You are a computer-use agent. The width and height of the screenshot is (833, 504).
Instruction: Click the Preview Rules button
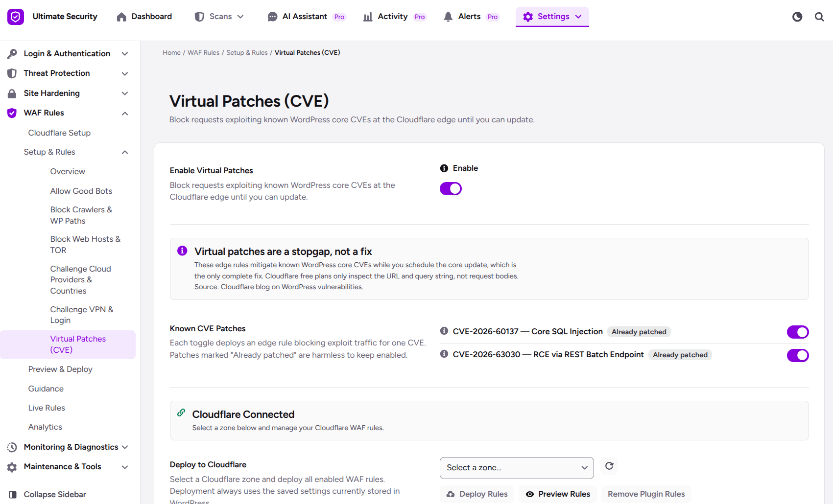[558, 494]
